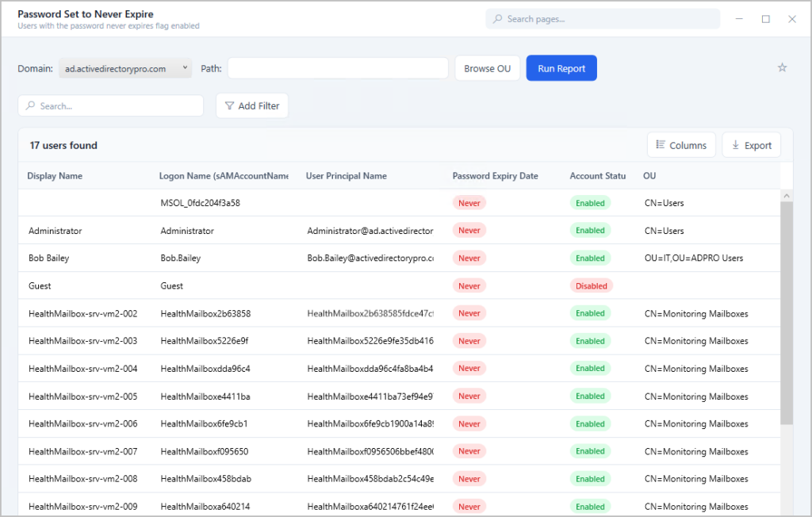Select HealthMailbox2b63858 logon name
This screenshot has height=517, width=812.
(x=205, y=314)
